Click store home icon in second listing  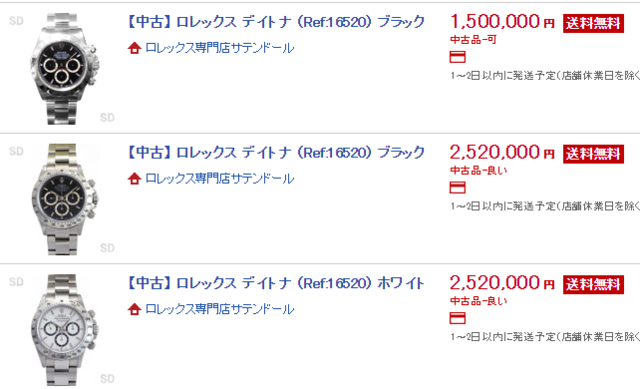point(134,179)
